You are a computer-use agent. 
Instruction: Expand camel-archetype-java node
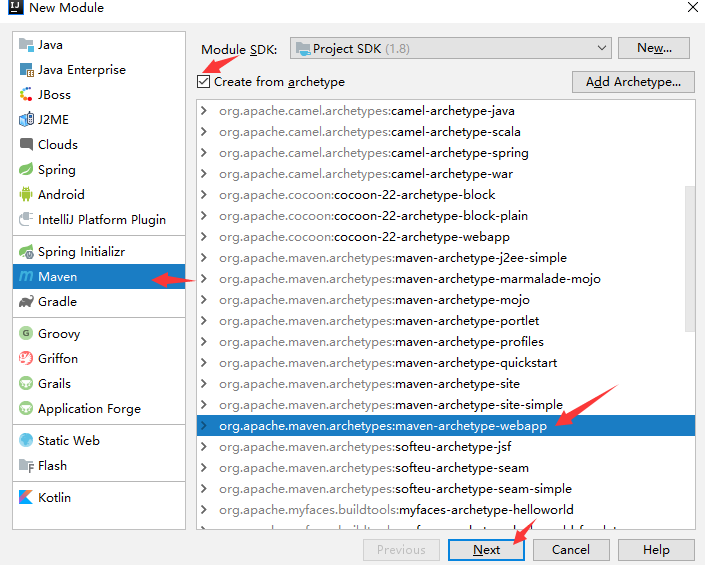point(204,111)
